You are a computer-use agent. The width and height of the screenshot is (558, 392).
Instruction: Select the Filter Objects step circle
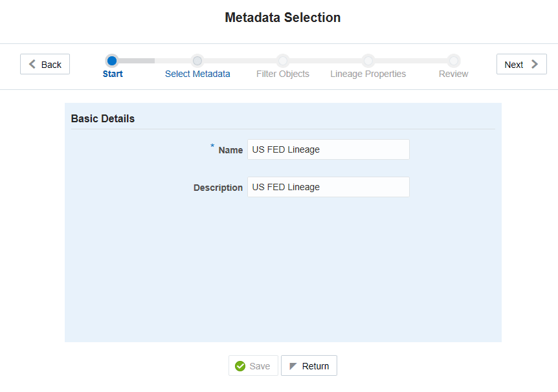pyautogui.click(x=283, y=61)
